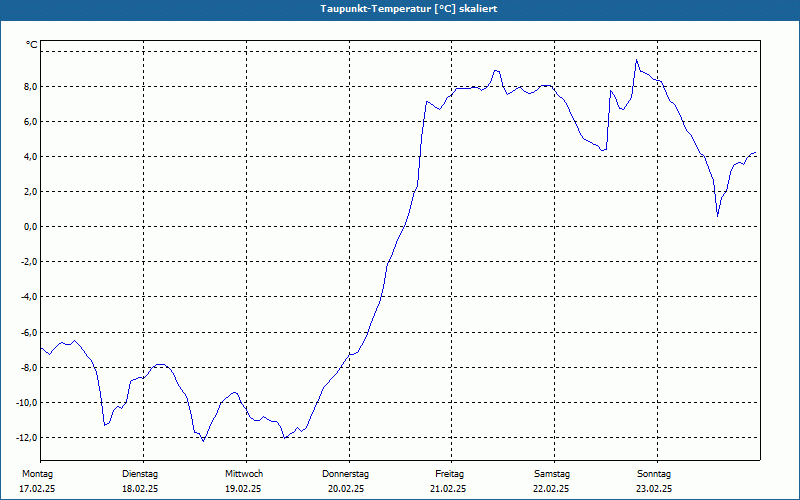Select the 4,0 y-axis value
Screen dimensions: 800x500
click(30, 157)
